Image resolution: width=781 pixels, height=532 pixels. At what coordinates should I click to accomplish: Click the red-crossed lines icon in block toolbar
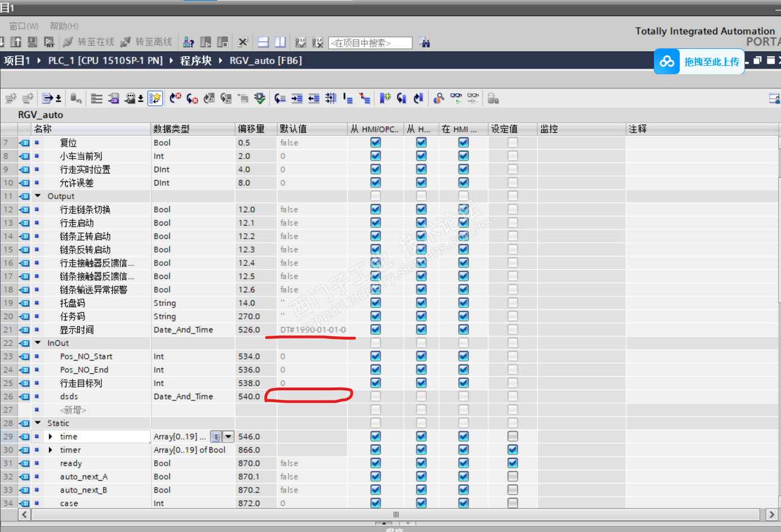(x=365, y=98)
